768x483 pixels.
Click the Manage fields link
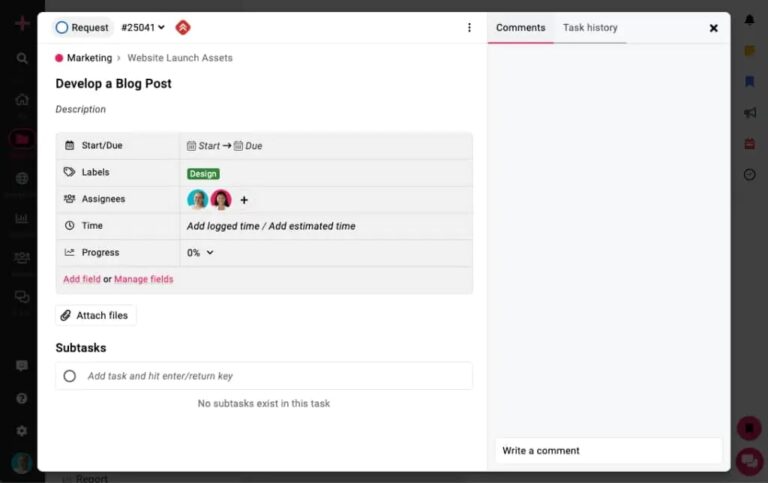[x=143, y=280]
